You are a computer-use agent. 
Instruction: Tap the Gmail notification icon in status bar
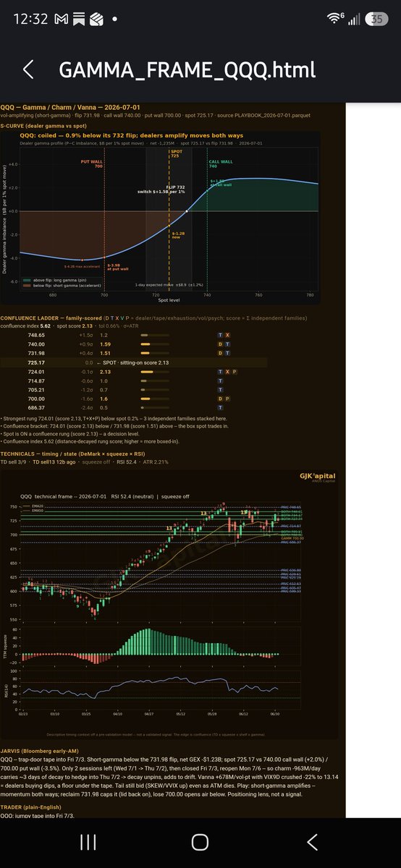coord(62,19)
